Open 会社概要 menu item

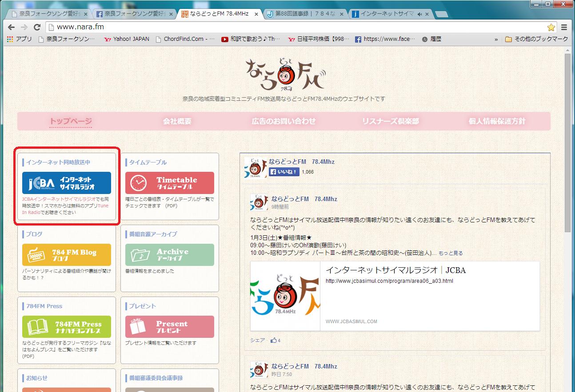(177, 121)
